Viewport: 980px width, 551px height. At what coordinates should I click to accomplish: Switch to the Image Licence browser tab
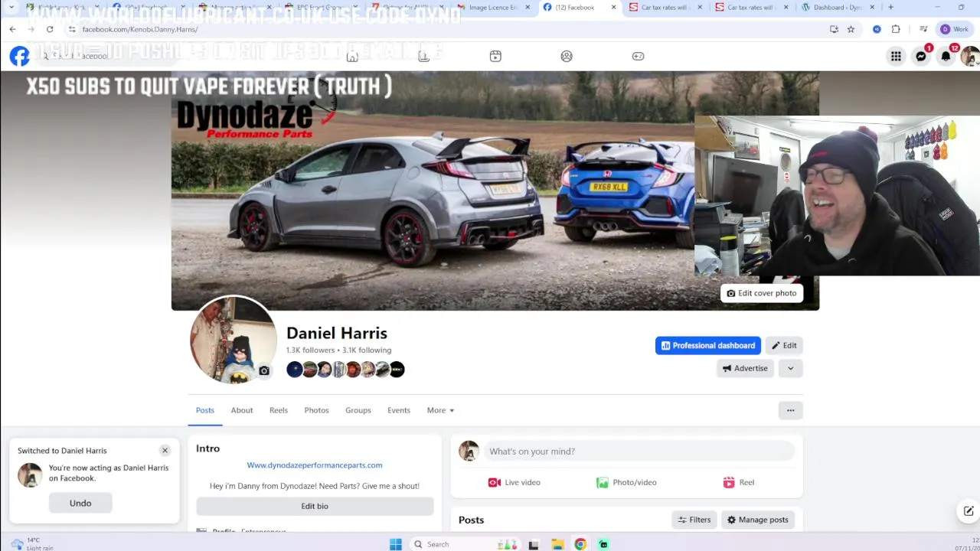pos(495,7)
